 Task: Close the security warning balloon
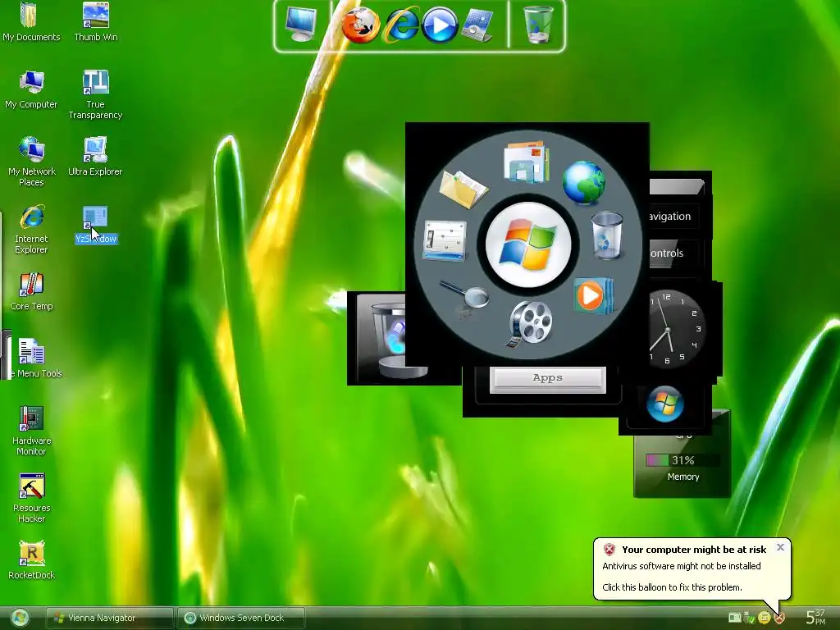[780, 547]
